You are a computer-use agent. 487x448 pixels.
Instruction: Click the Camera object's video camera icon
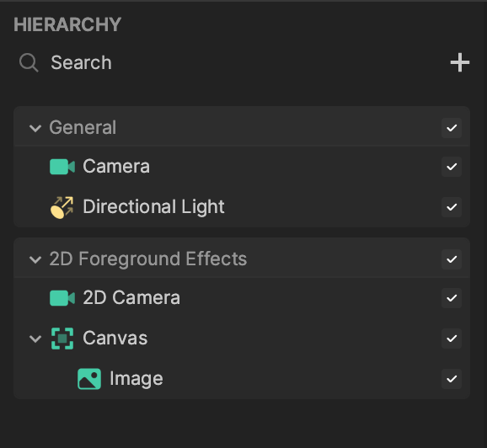[x=62, y=167]
